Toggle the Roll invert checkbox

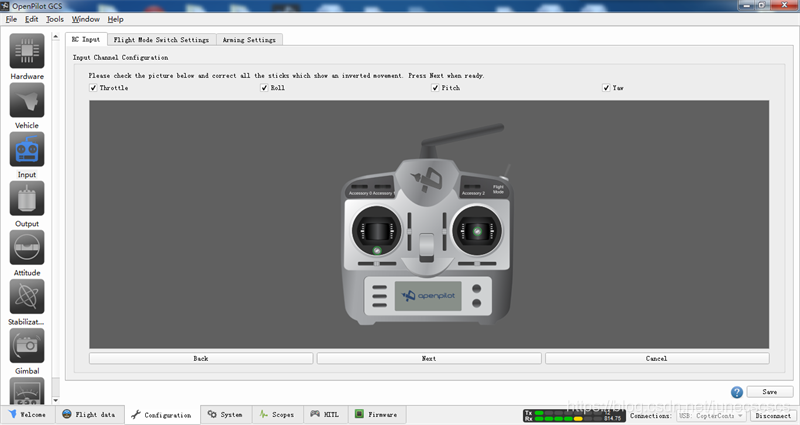(x=264, y=88)
